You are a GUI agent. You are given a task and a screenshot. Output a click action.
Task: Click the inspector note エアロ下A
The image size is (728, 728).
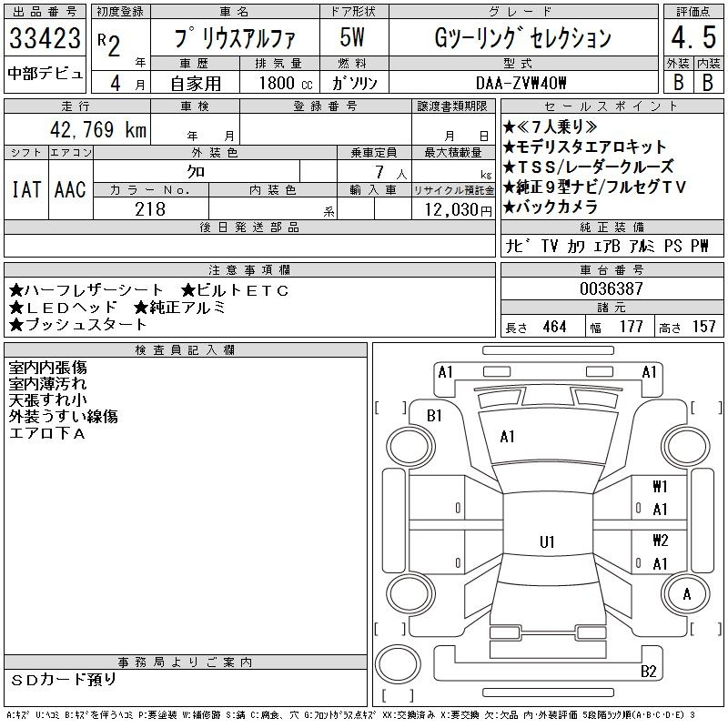pyautogui.click(x=47, y=433)
